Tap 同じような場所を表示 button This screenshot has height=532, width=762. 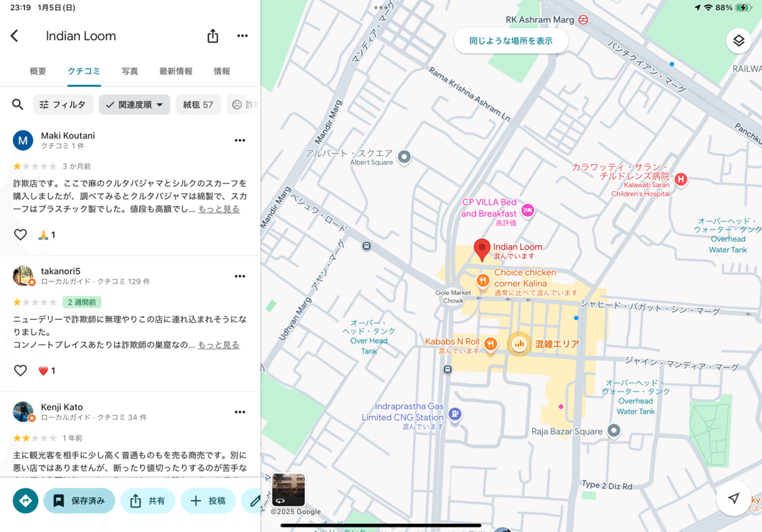pos(511,41)
